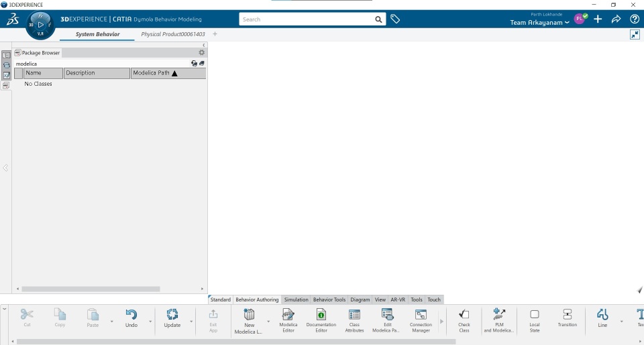
Task: Click the Cut scissors tool
Action: tap(27, 318)
